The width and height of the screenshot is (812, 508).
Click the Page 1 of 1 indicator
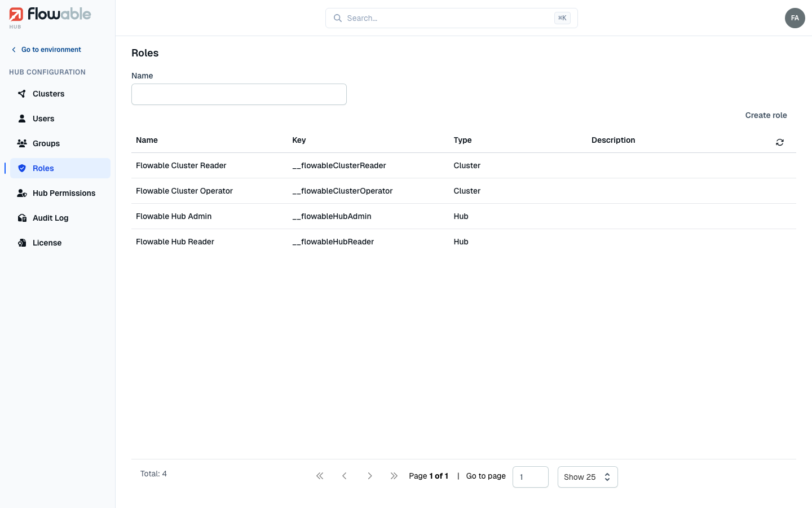coord(429,476)
